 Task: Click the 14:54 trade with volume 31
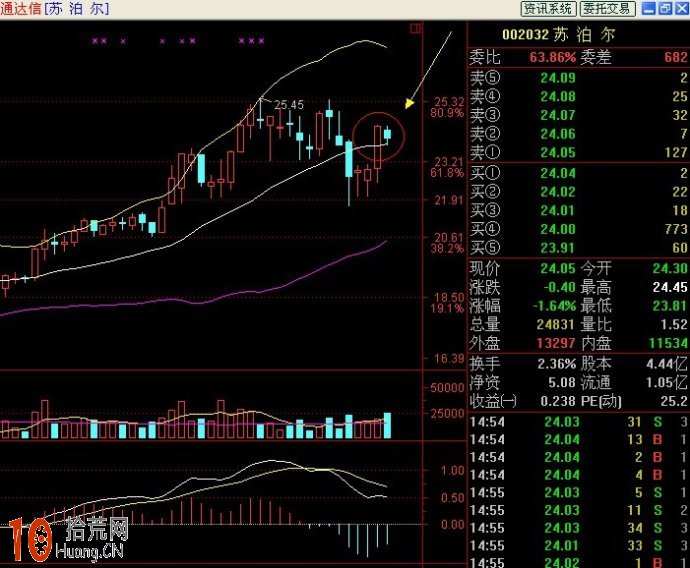point(579,422)
